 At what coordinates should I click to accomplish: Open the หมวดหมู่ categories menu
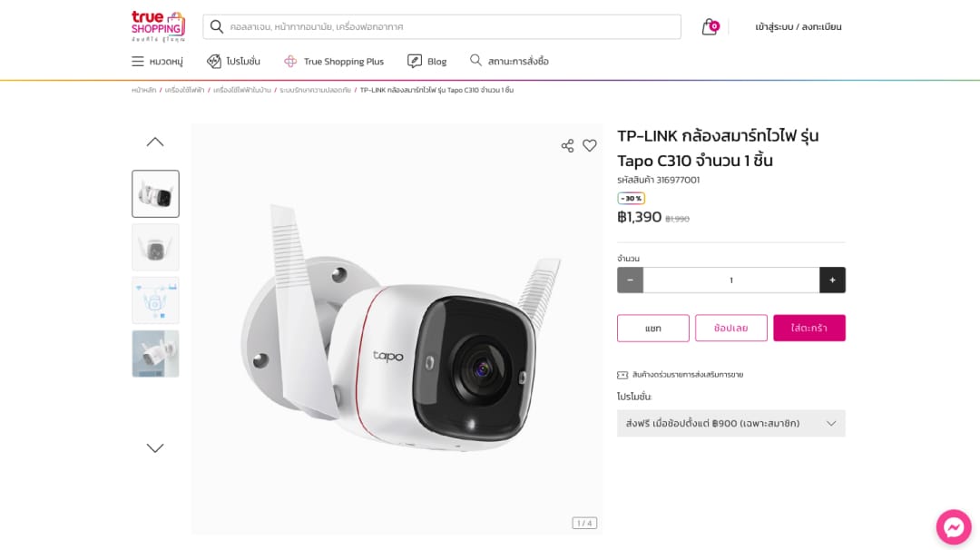(x=157, y=62)
